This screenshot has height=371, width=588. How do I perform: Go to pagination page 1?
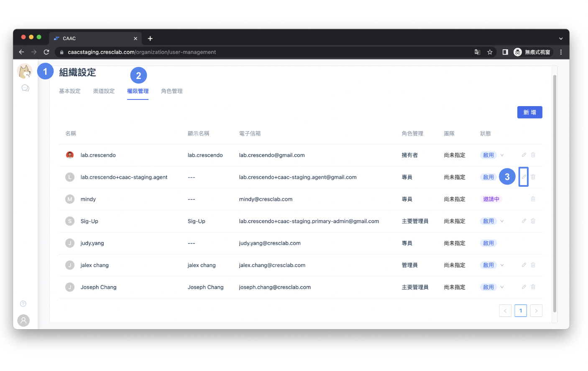520,311
